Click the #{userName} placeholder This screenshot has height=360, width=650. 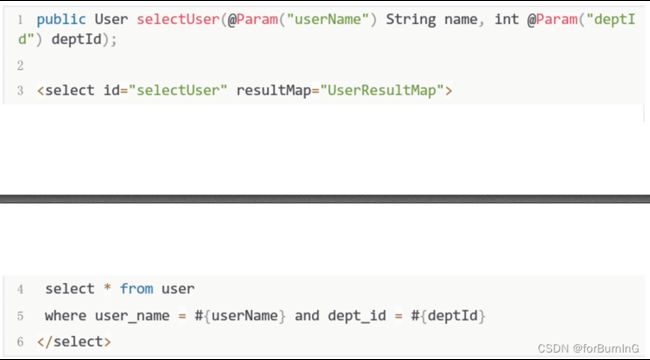(x=240, y=316)
